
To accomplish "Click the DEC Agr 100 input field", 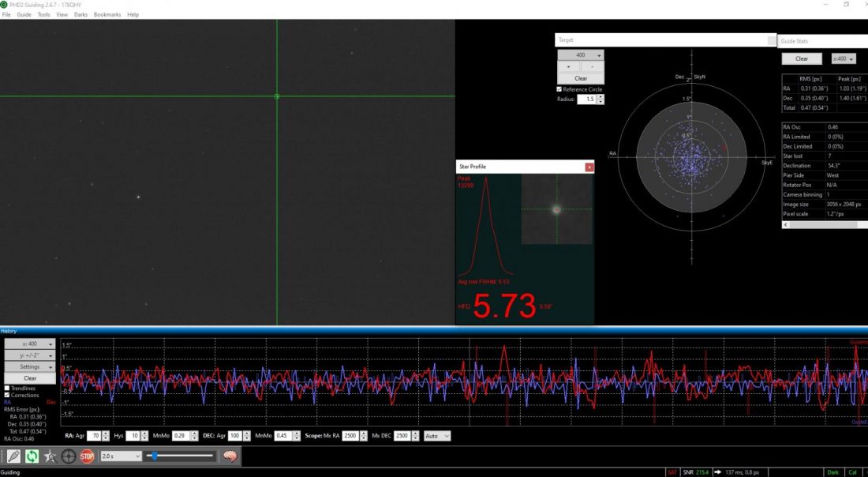I will click(x=235, y=436).
